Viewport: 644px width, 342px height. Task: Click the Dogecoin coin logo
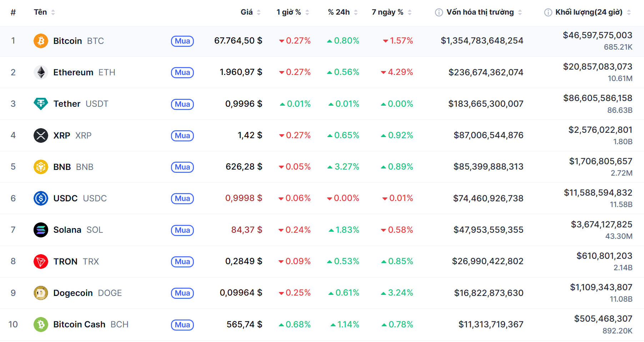41,293
